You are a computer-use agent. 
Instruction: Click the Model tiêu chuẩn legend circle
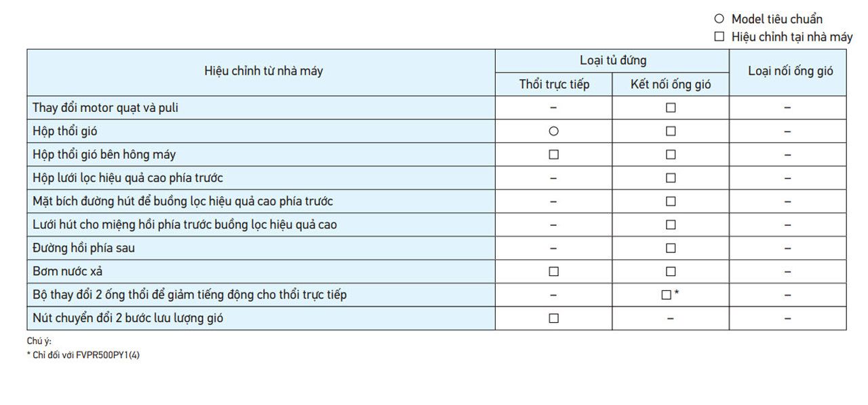(719, 19)
